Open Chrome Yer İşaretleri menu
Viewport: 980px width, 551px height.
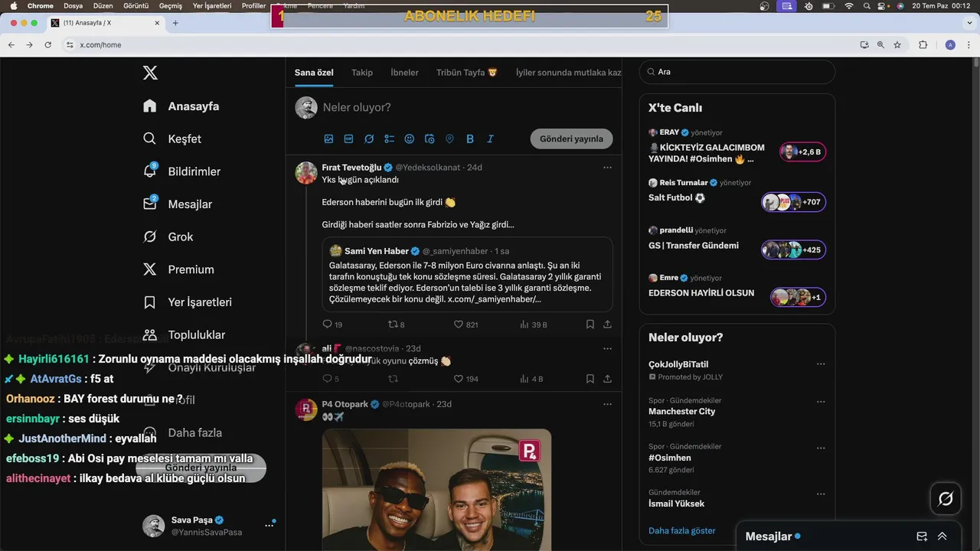(x=211, y=5)
